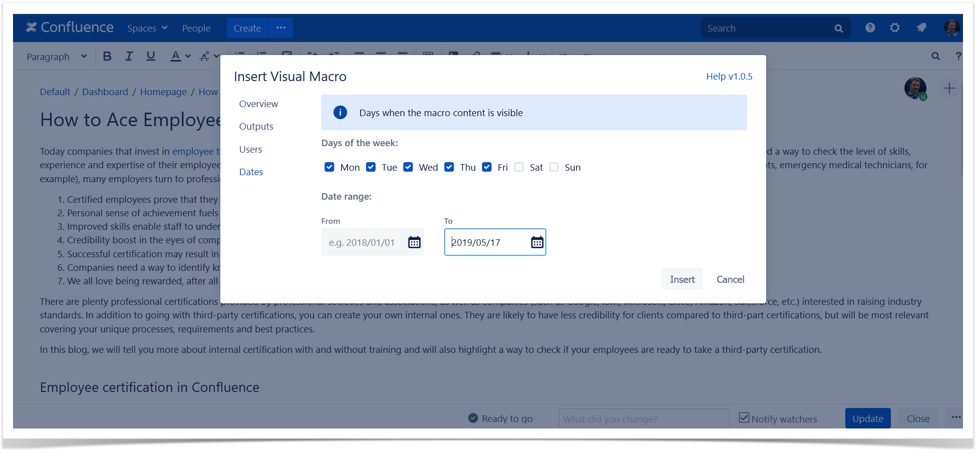Switch to the Outputs tab

point(256,127)
